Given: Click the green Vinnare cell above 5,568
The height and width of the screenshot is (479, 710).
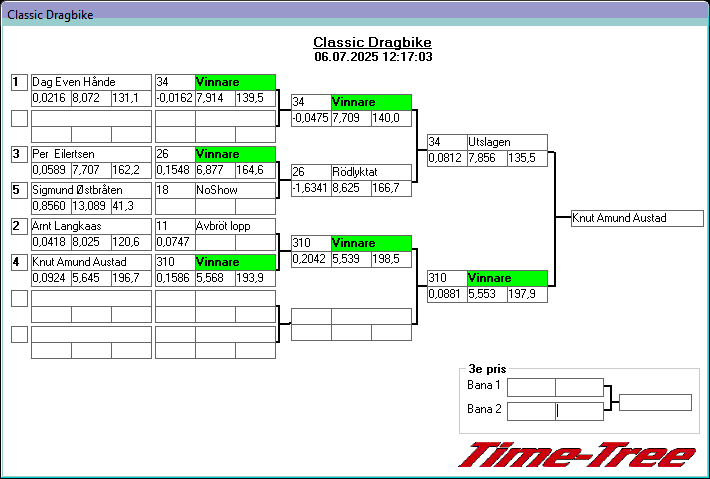Looking at the screenshot, I should [x=235, y=262].
